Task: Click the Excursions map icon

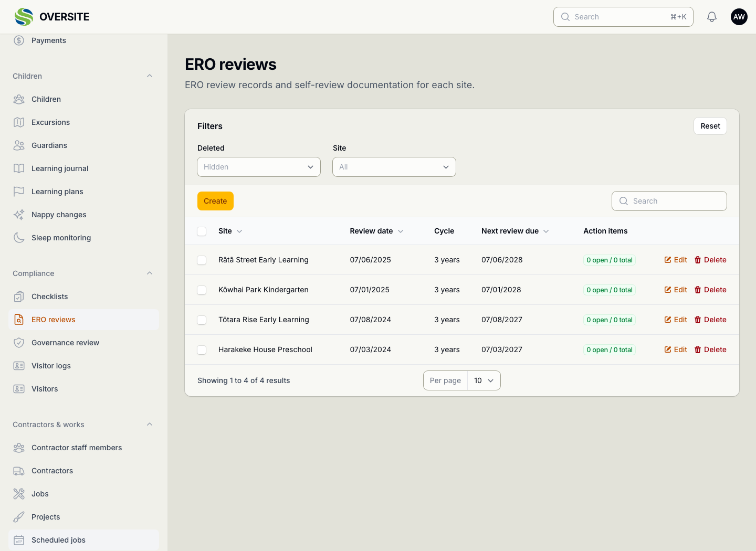Action: tap(19, 122)
